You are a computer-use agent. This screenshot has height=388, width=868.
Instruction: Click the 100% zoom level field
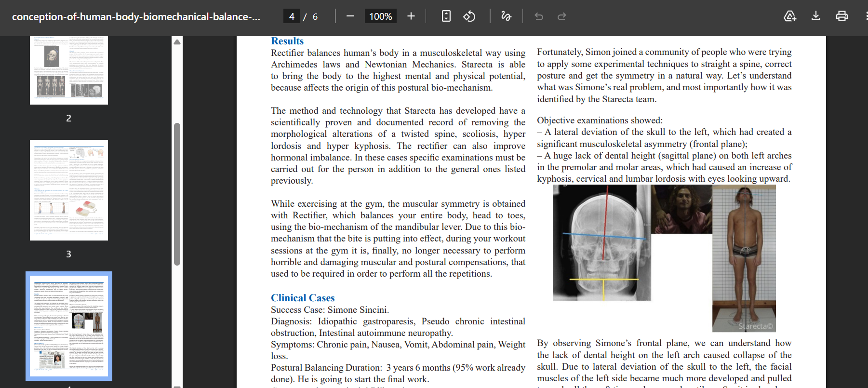[x=380, y=16]
